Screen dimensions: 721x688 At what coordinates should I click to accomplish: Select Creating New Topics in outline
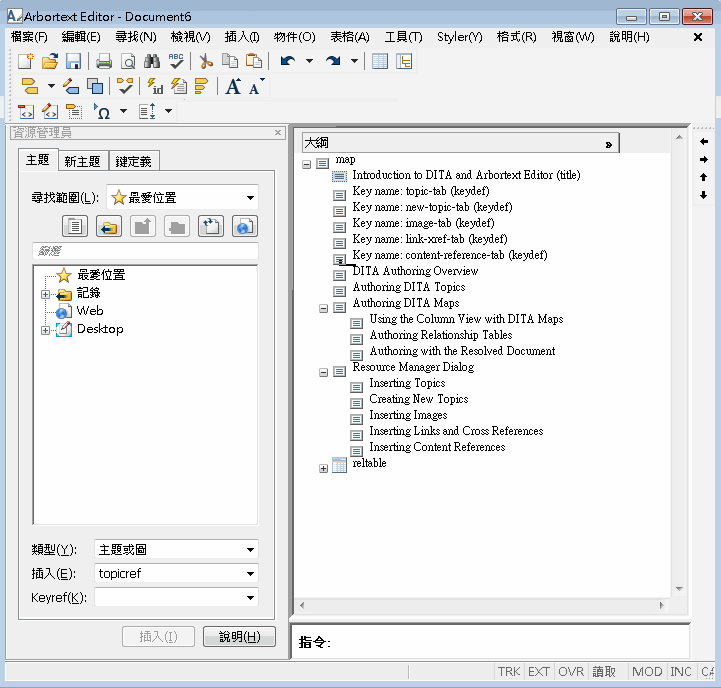(419, 399)
